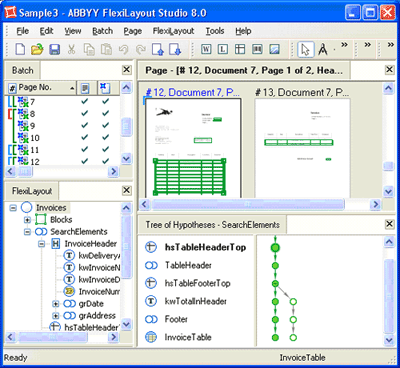
Task: Collapse the InvoiceHeader tree node
Action: (41, 244)
